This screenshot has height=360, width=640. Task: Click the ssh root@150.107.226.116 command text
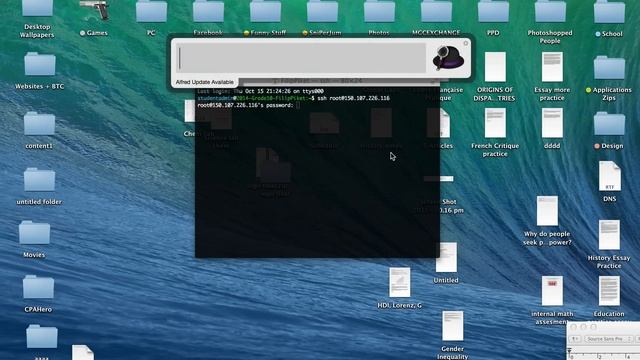tap(353, 98)
